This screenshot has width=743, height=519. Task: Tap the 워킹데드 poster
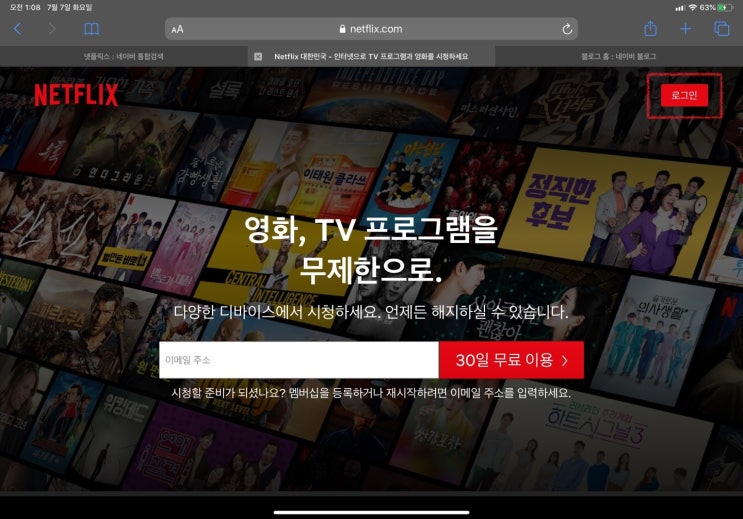point(114,434)
